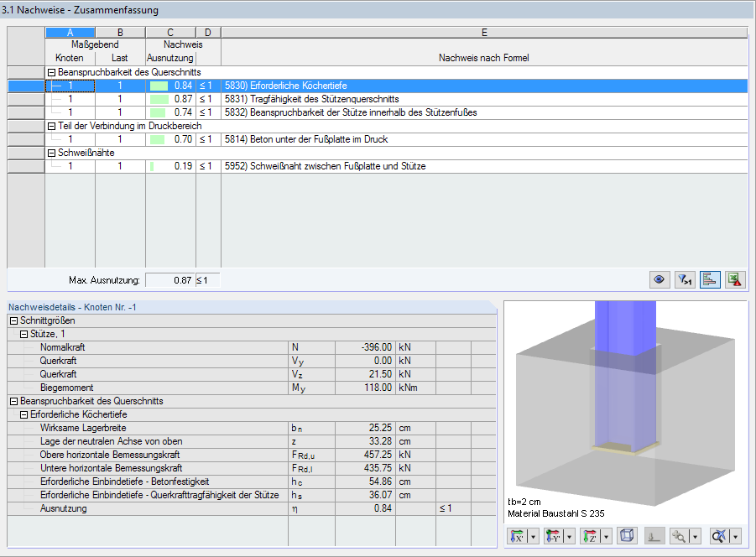Switch to isometric cube view
The image size is (756, 557).
[628, 536]
